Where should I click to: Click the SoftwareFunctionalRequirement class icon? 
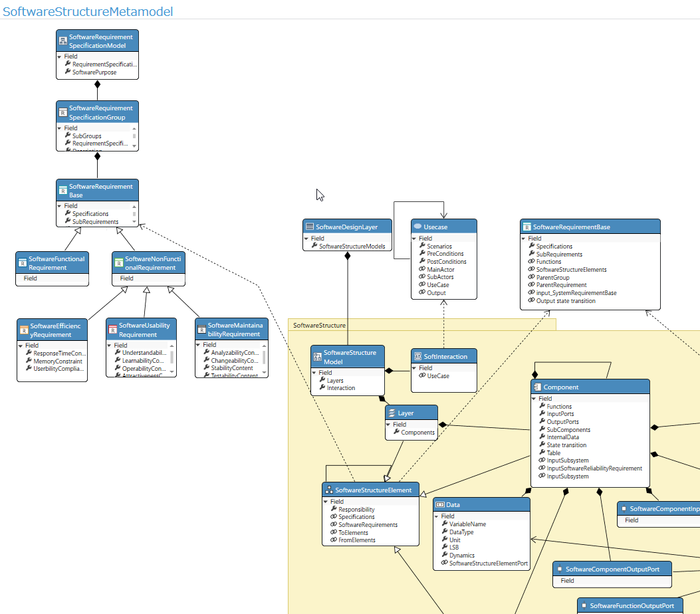pos(23,263)
